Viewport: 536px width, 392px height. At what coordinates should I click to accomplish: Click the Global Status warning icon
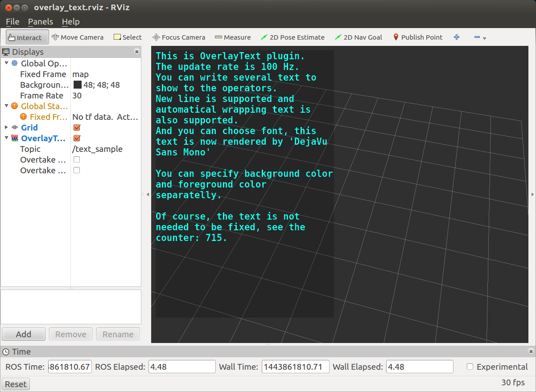point(15,106)
